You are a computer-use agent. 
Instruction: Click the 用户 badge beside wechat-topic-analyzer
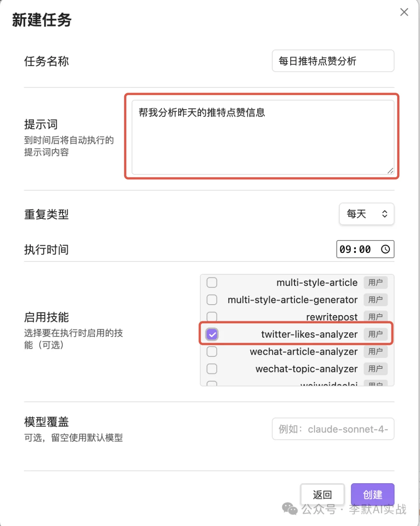(376, 369)
